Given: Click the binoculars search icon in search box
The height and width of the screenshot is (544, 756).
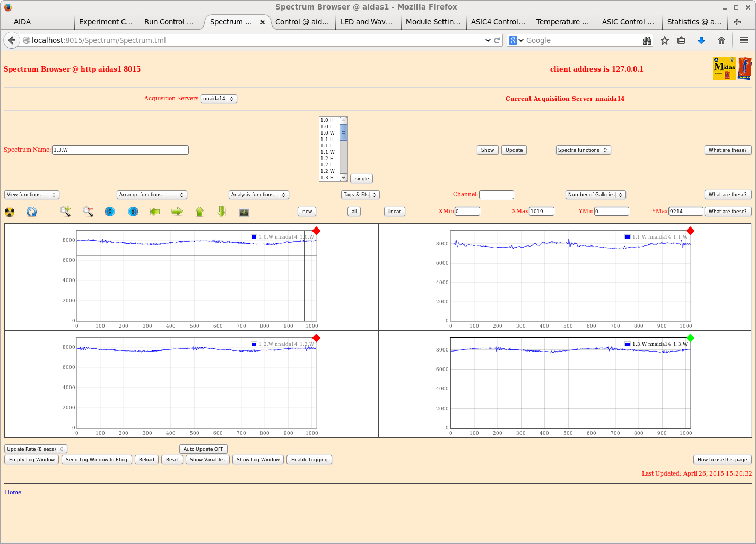Looking at the screenshot, I should click(x=647, y=40).
